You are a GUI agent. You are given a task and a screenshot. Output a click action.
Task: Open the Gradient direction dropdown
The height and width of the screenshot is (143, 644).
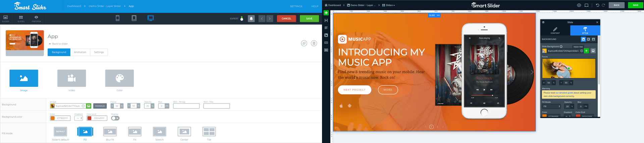tap(78, 118)
